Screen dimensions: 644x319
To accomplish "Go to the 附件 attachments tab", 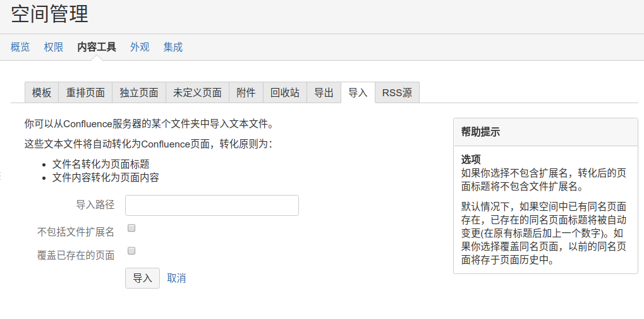I will [246, 92].
